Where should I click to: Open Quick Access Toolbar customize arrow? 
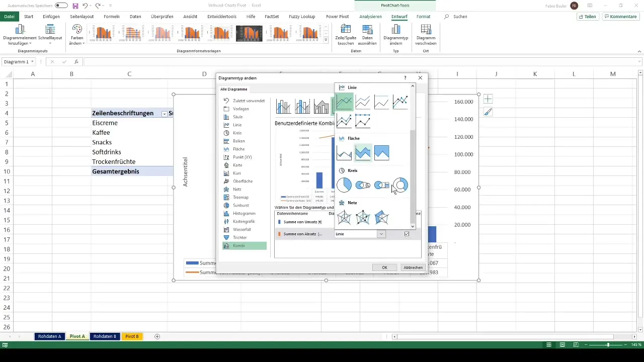point(110,6)
